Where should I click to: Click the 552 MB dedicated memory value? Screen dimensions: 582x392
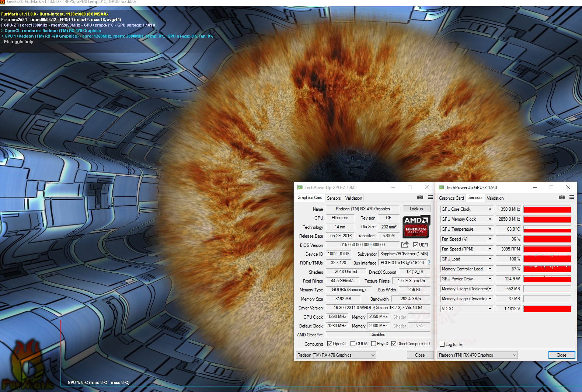click(x=509, y=289)
